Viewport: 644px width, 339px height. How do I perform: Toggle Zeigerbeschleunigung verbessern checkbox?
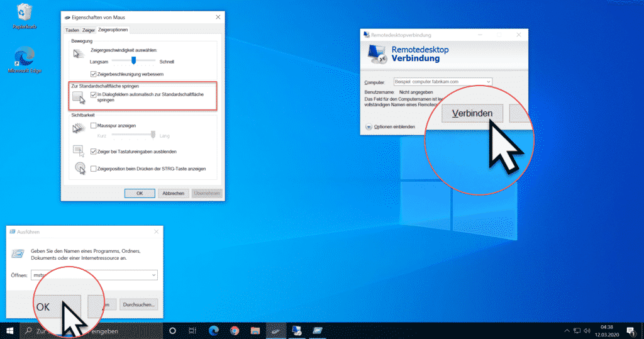93,74
